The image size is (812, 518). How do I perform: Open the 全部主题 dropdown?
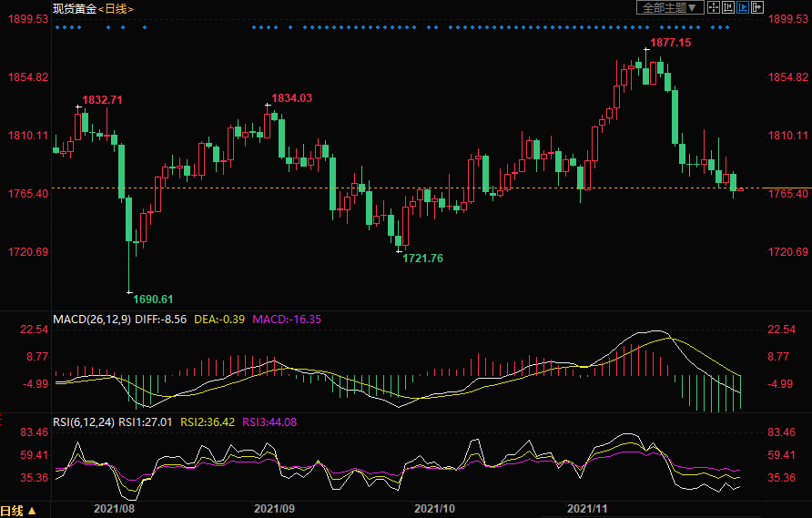669,7
